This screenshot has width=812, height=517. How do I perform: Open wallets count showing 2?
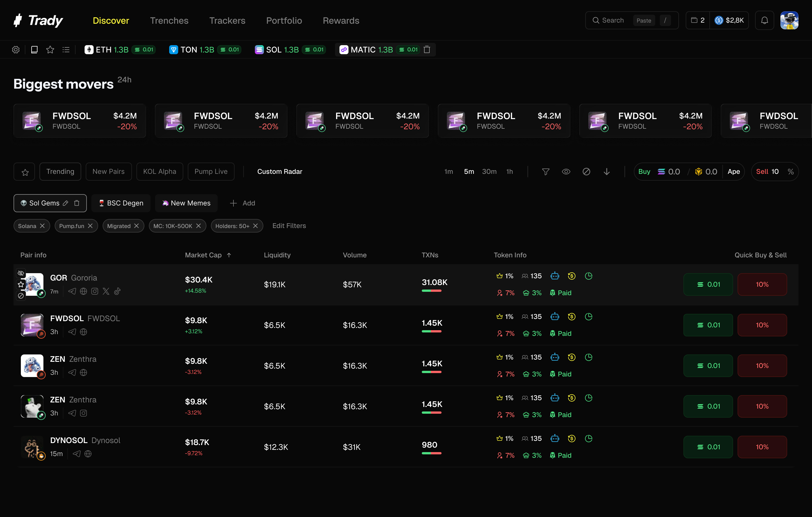pyautogui.click(x=698, y=20)
